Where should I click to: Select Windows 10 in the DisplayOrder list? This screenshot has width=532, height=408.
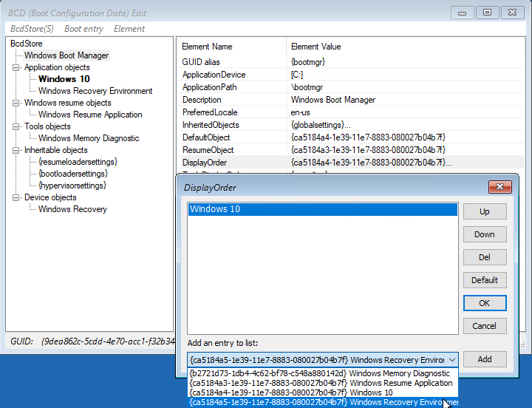pos(322,209)
